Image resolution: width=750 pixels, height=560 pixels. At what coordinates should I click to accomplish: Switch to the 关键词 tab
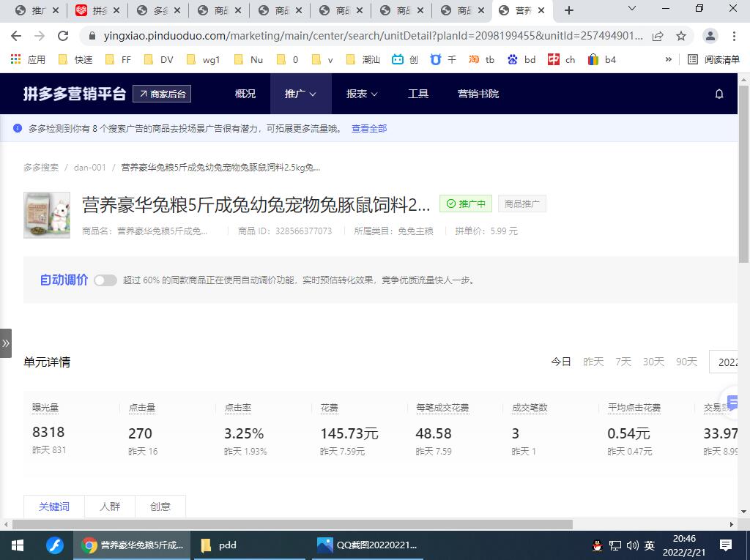point(54,507)
